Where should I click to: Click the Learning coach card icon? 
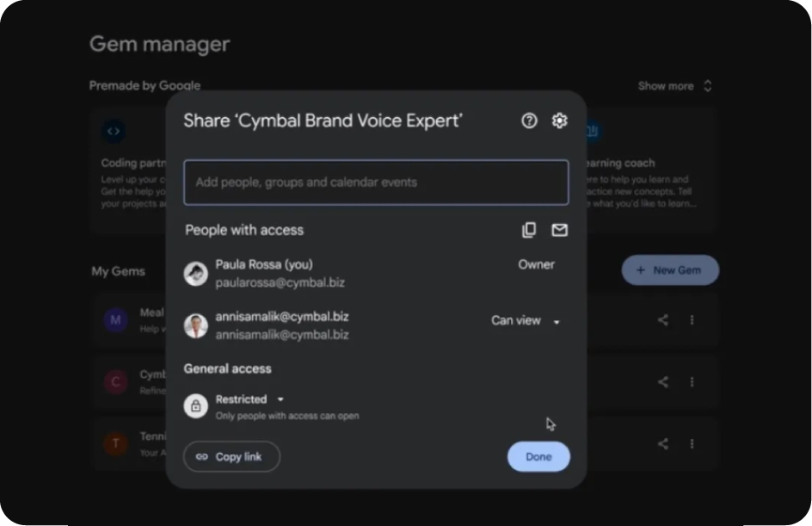click(594, 131)
